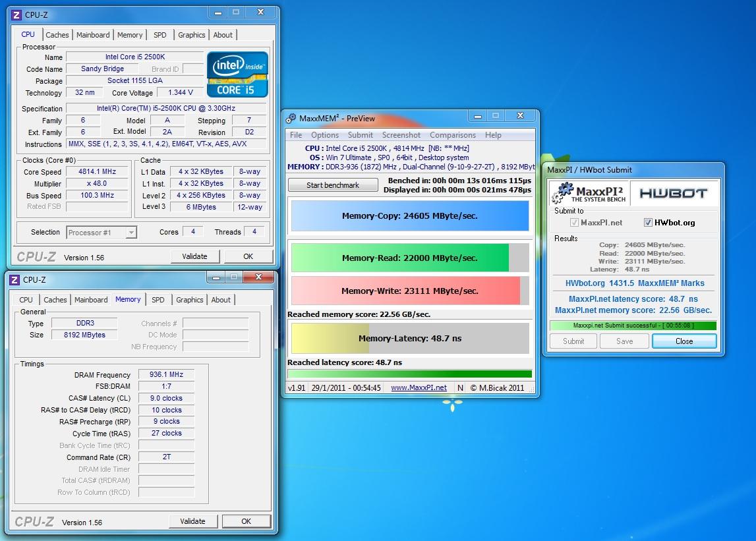756x541 pixels.
Task: Click the Intel Core i5 2500K name field
Action: pos(135,57)
